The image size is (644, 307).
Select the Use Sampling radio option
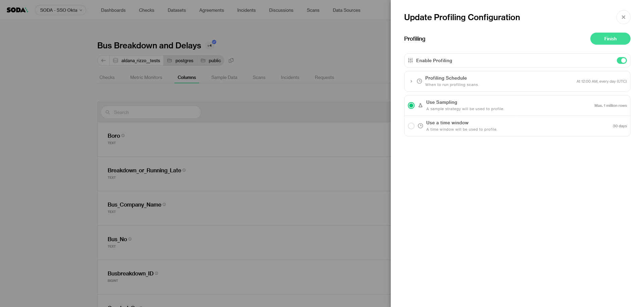[411, 105]
